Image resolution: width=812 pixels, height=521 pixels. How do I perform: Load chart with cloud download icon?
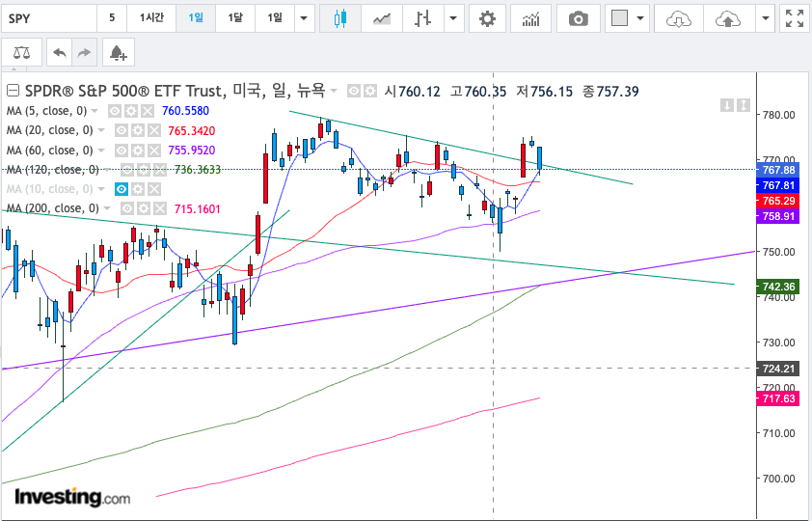tap(678, 19)
